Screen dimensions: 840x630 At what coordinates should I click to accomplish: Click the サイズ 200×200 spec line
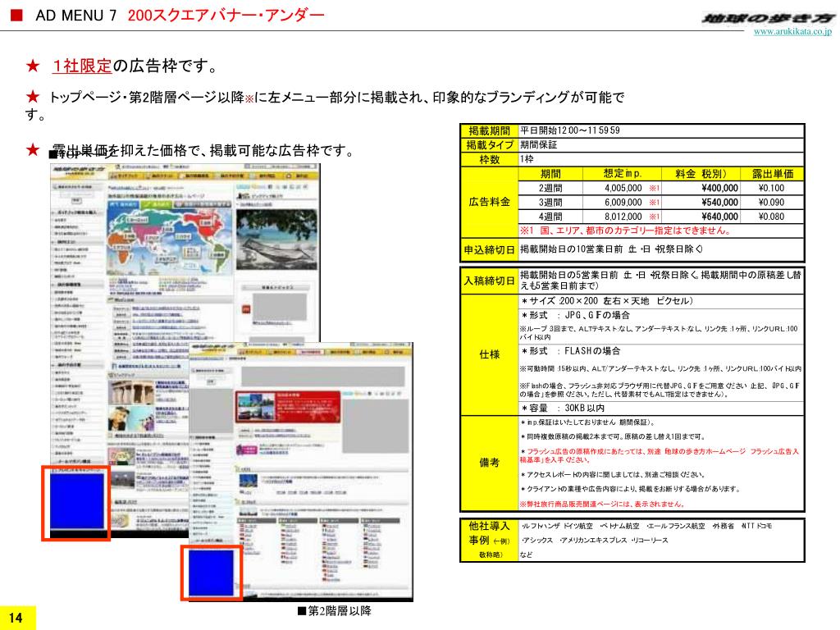tap(607, 301)
